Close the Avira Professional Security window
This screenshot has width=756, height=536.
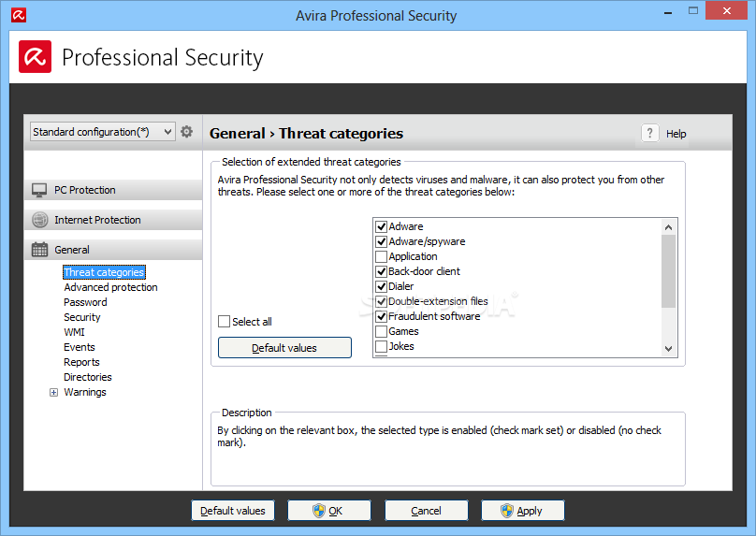pos(727,10)
